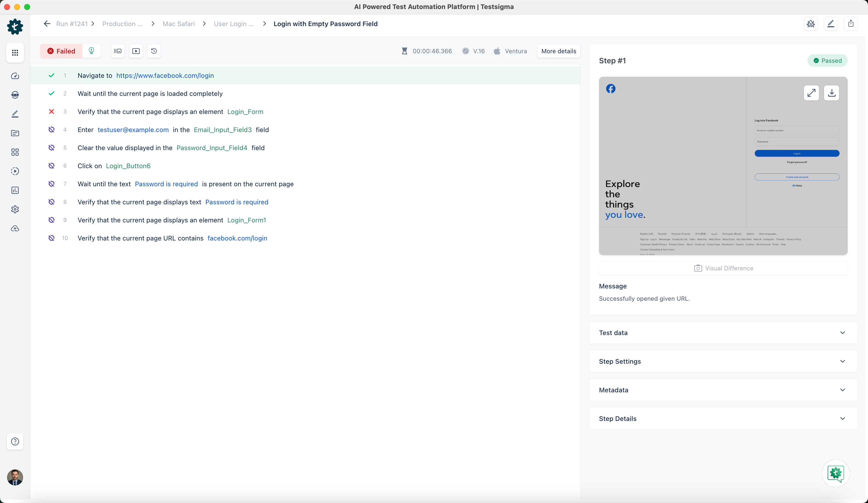The image size is (868, 503).
Task: Open the Testsigma chat assistant widget
Action: click(x=836, y=473)
